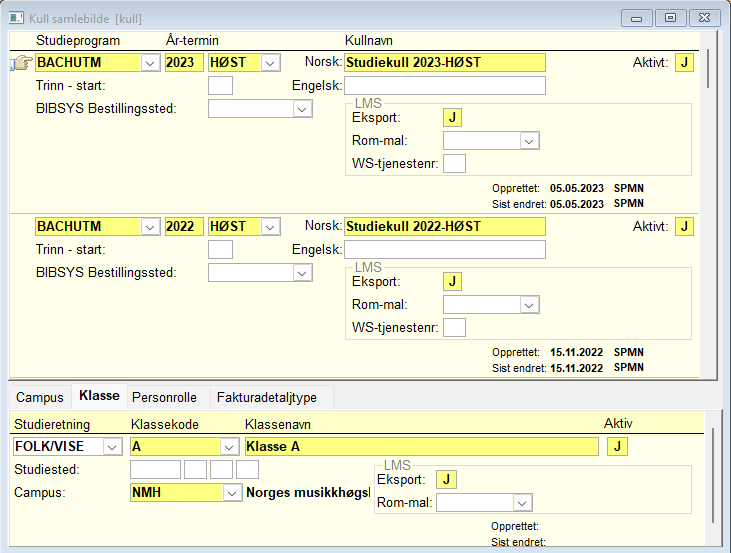
Task: Click the Klasse panel vertical scrollbar
Action: [x=713, y=476]
